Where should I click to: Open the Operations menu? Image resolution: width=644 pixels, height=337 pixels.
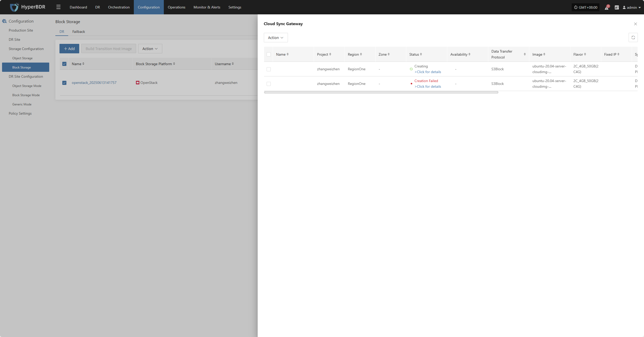point(176,7)
